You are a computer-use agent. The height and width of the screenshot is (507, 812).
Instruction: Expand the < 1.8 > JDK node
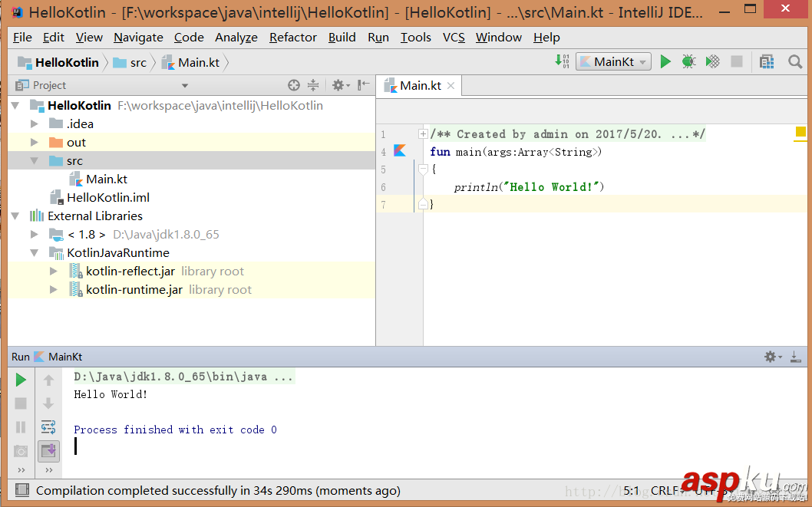click(x=35, y=235)
